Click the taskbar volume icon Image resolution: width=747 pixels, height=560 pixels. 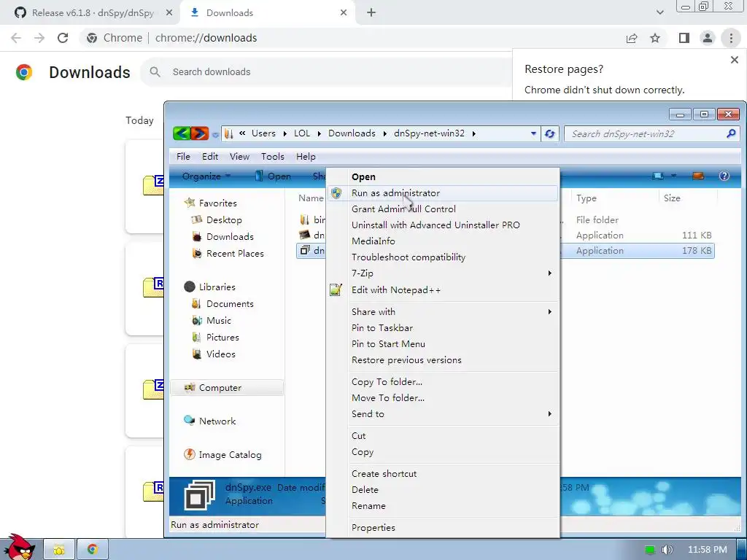(667, 550)
